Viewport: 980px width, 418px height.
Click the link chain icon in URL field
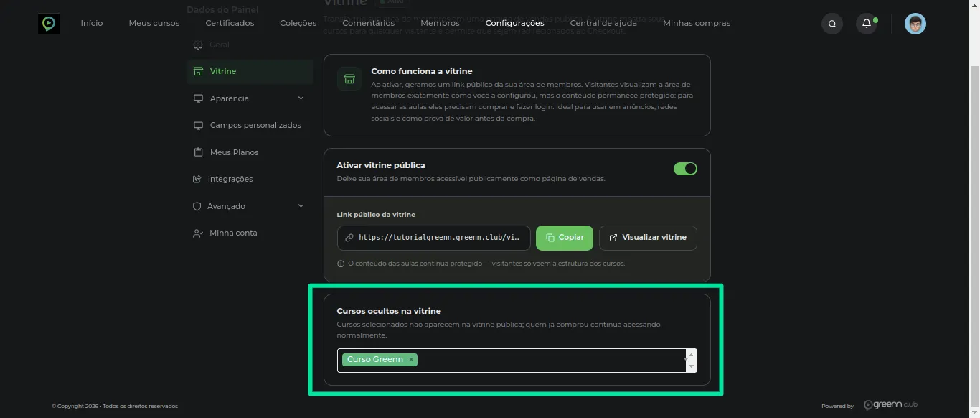(349, 238)
